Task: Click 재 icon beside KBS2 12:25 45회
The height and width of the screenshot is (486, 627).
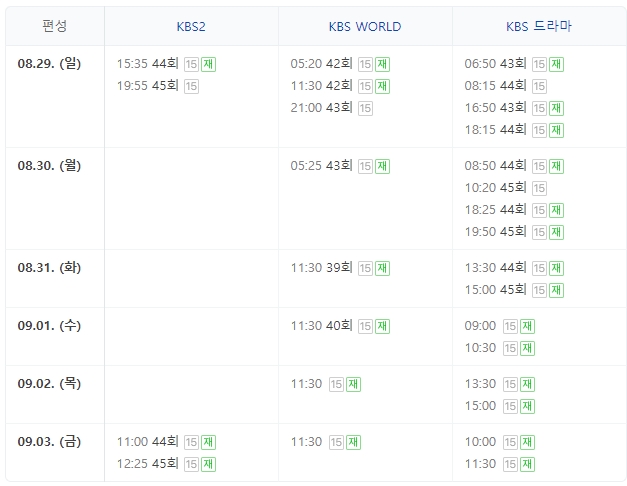Action: point(209,464)
